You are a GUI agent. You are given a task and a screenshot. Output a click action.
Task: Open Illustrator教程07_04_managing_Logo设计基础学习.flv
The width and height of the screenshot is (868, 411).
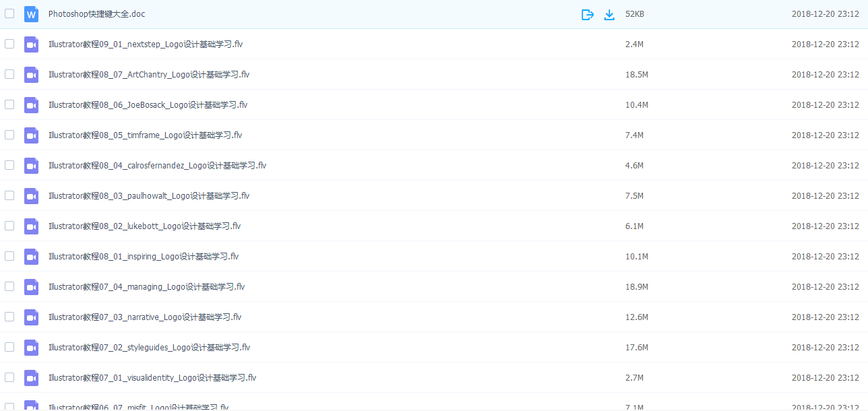147,287
